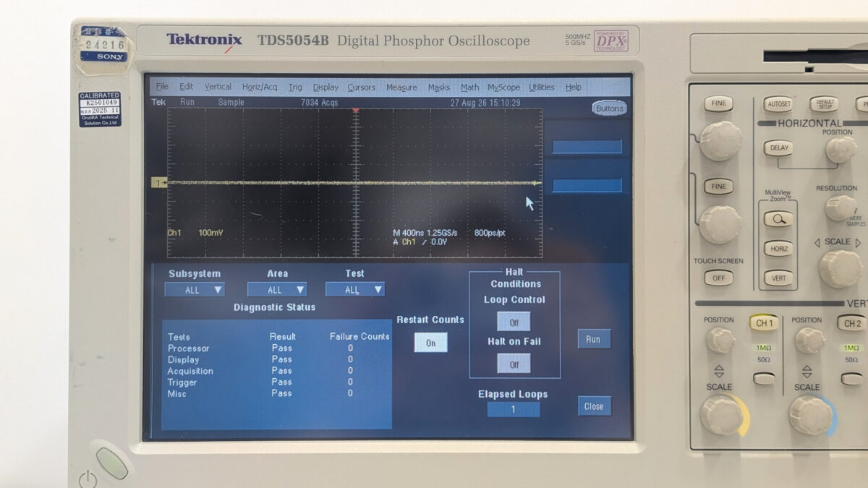Toggle Halt on Fail Off button
Screen dimensions: 868x488
coord(514,364)
